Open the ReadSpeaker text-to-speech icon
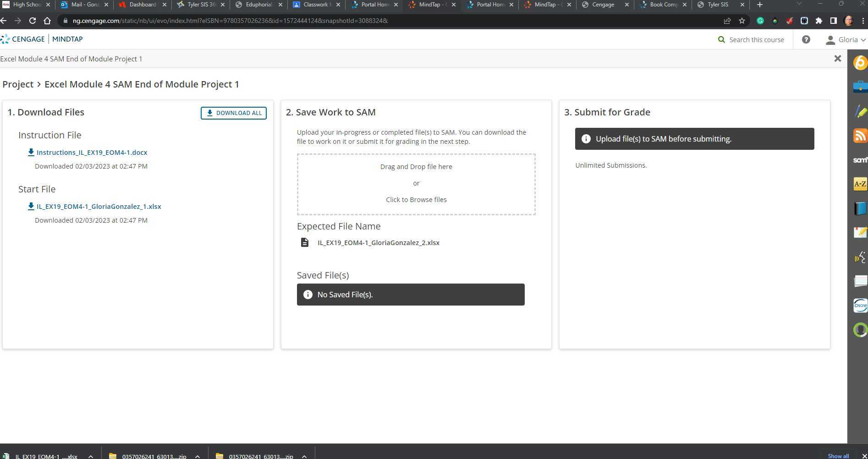The width and height of the screenshot is (868, 459). [860, 257]
